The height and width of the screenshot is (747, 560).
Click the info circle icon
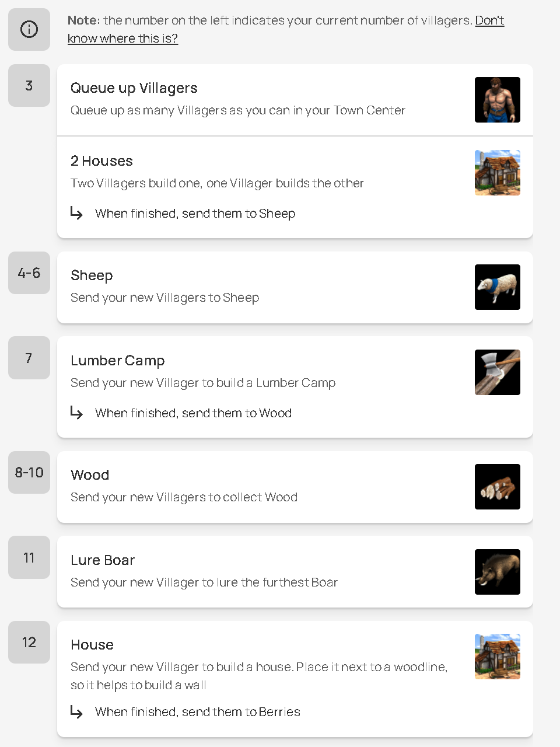pyautogui.click(x=29, y=29)
